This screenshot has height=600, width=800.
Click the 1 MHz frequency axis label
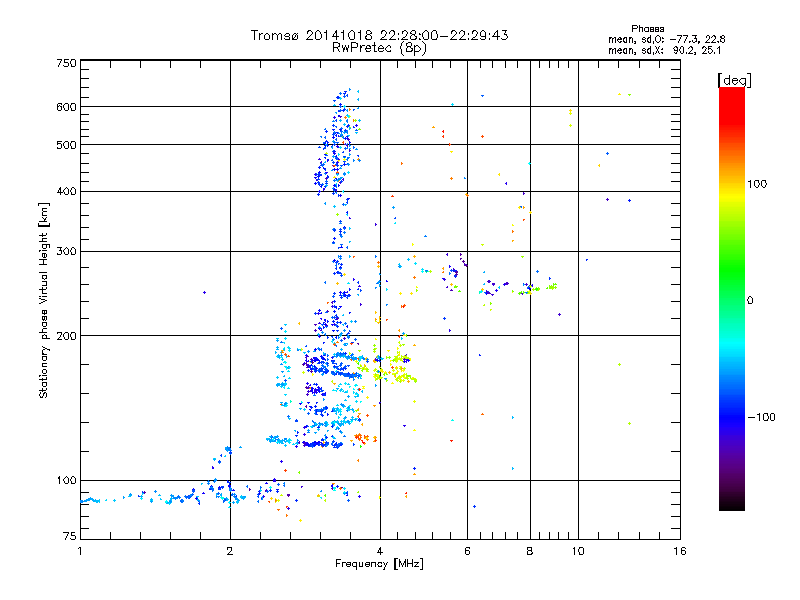pos(80,552)
